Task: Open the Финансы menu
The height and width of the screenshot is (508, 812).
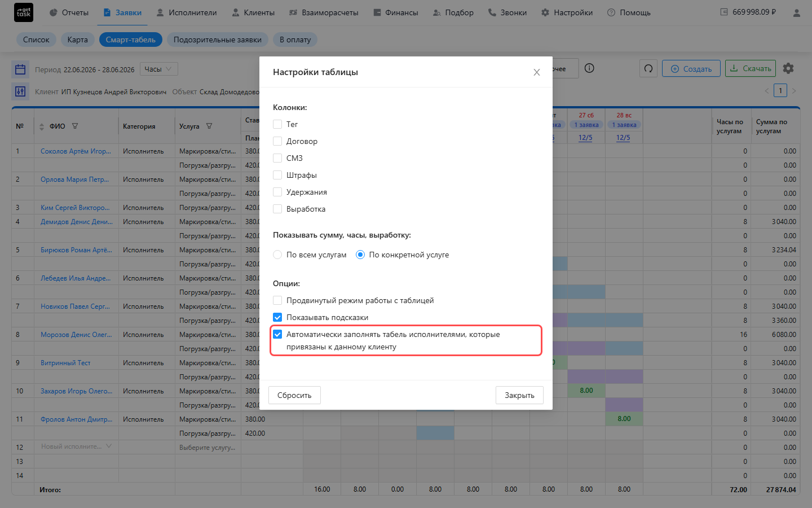Action: (396, 12)
